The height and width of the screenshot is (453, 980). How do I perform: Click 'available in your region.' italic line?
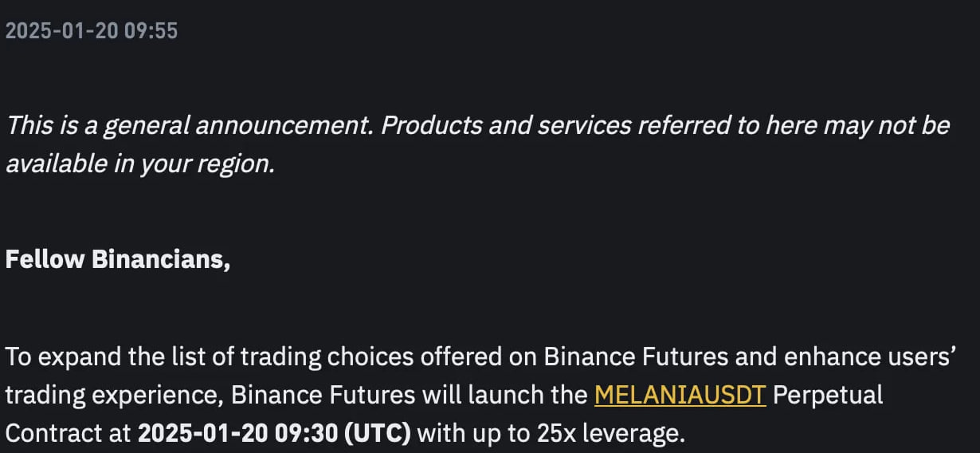pyautogui.click(x=140, y=163)
